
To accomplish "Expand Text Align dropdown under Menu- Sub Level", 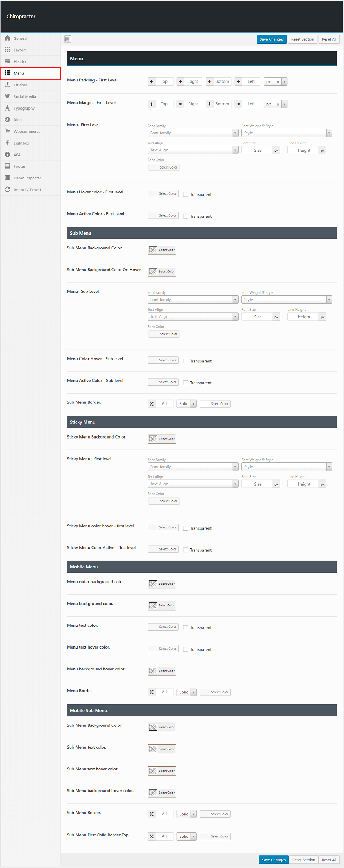I will [x=193, y=317].
